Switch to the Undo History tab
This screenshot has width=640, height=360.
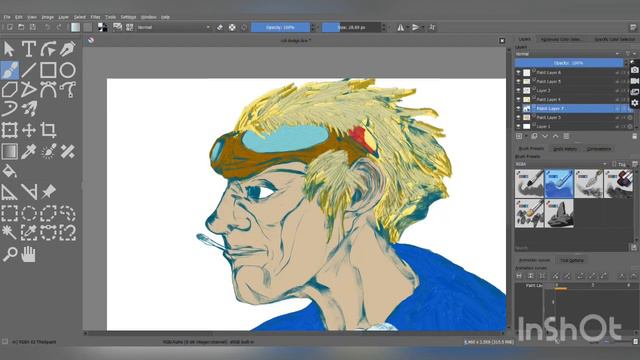pos(564,149)
